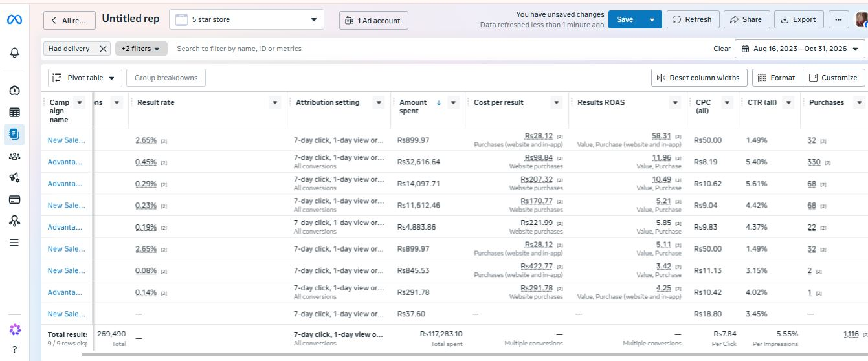Click the Export button

[799, 19]
